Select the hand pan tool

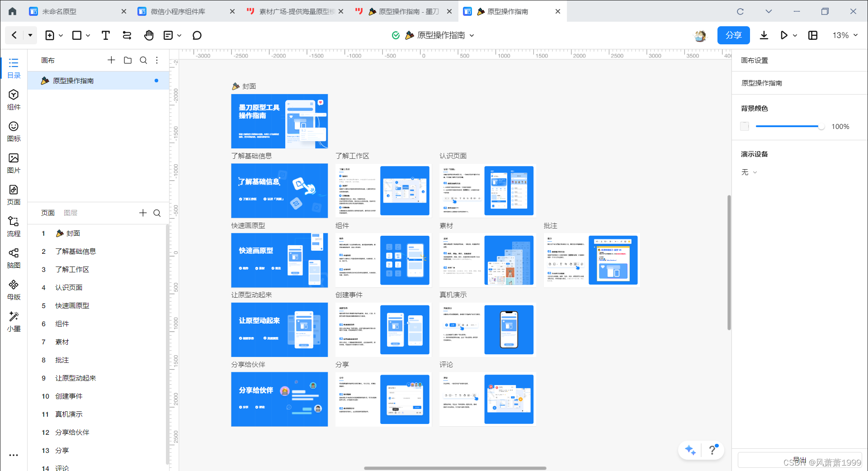point(149,35)
